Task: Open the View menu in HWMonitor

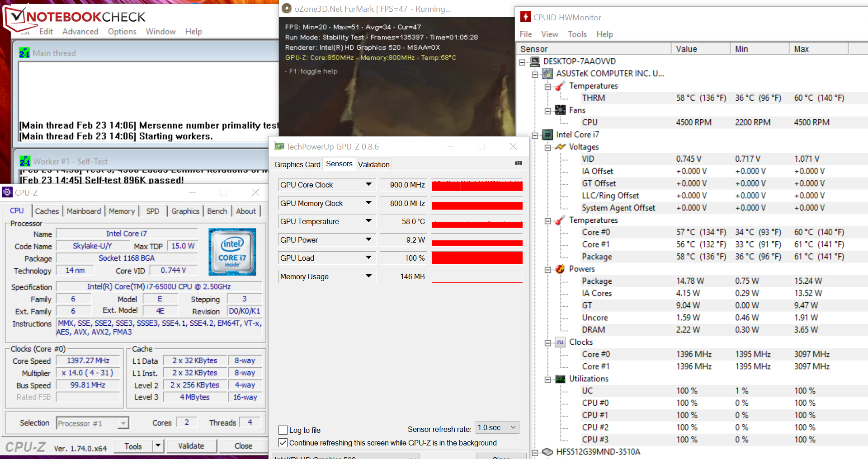Action: click(x=550, y=34)
